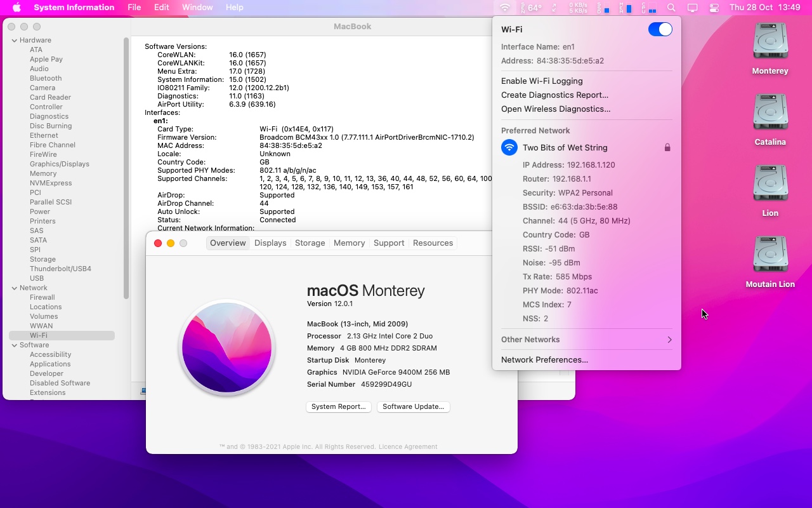Select USB in the Hardware list
The image size is (812, 508).
pos(37,278)
